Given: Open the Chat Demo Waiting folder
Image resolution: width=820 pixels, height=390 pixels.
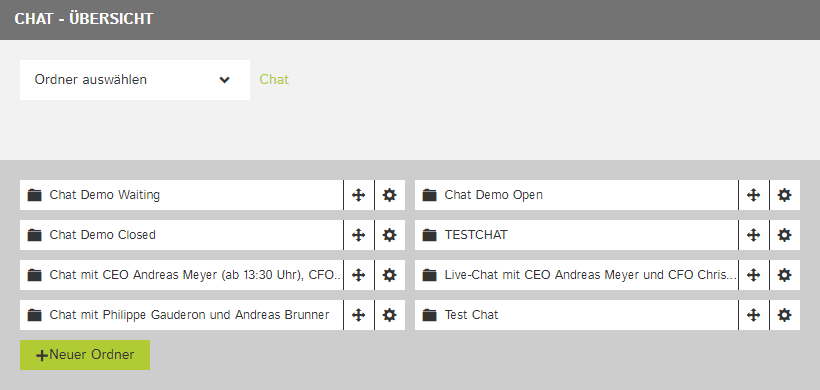Looking at the screenshot, I should point(181,195).
